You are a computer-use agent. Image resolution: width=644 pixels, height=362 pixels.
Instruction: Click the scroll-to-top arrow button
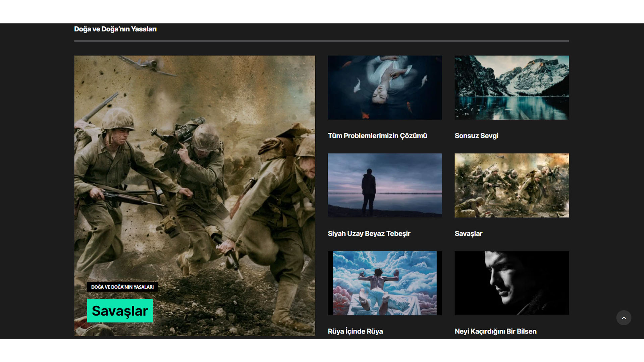point(624,318)
